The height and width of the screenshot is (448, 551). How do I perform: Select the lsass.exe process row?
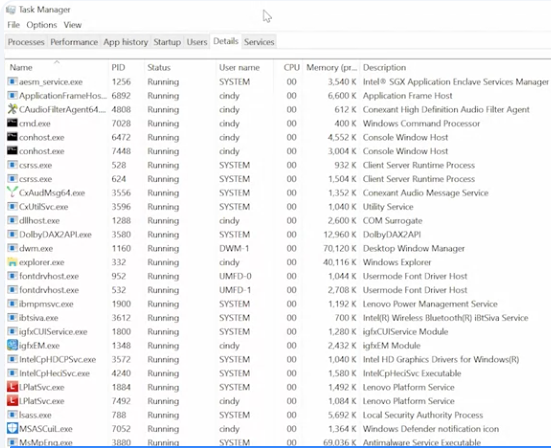pyautogui.click(x=278, y=415)
